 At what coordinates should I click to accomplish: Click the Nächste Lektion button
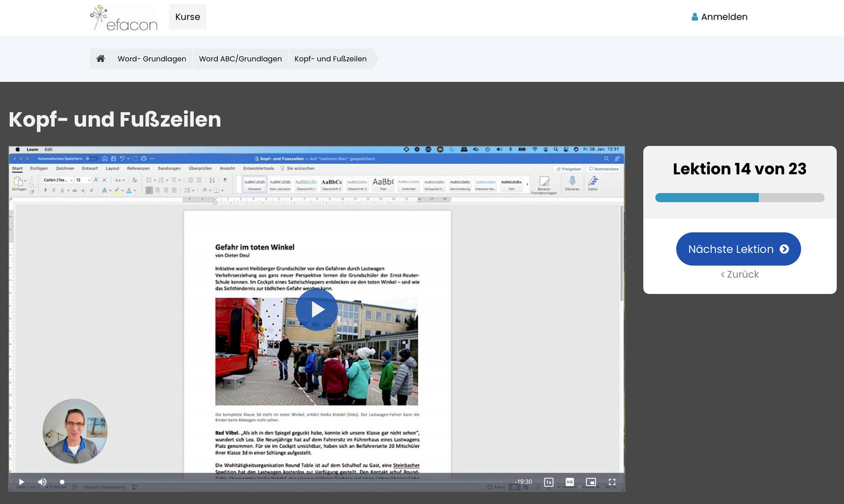[738, 249]
